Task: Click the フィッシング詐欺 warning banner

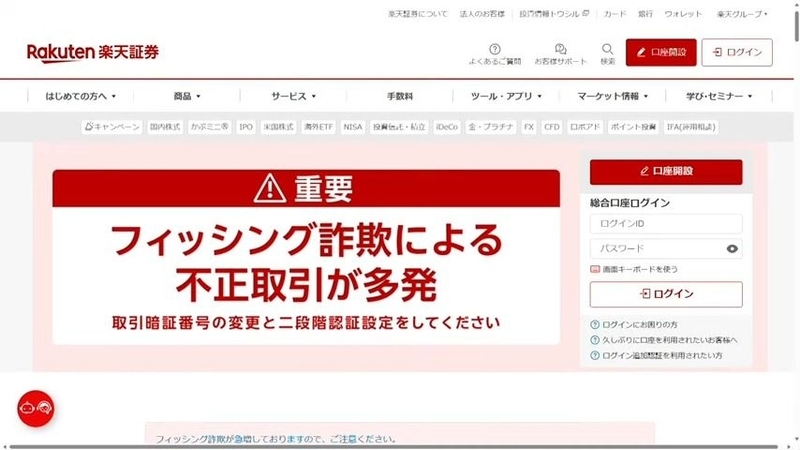Action: tap(306, 257)
